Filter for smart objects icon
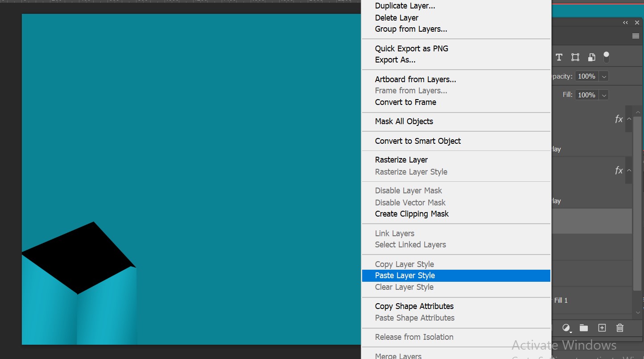The image size is (644, 359). [591, 57]
